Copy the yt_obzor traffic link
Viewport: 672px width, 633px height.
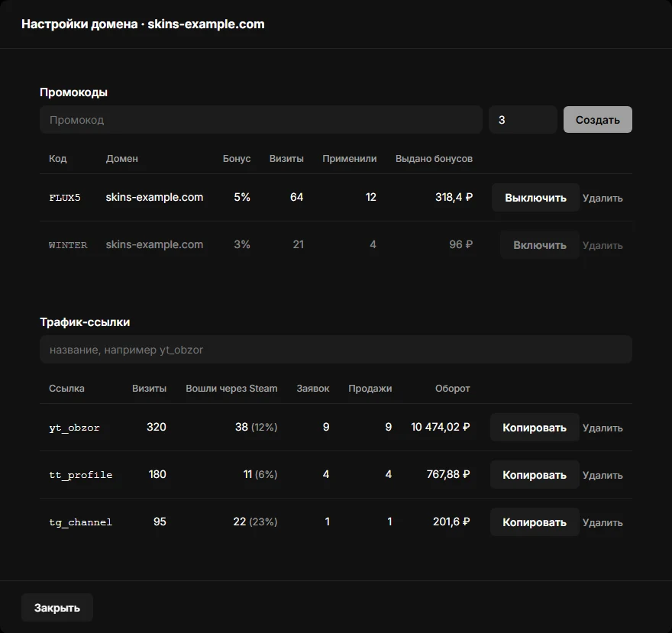click(535, 428)
